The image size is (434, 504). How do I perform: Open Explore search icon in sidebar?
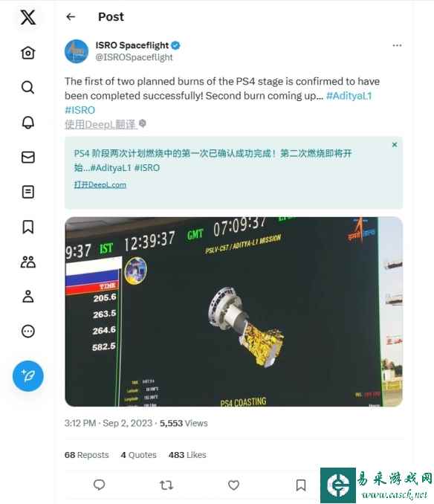[28, 87]
